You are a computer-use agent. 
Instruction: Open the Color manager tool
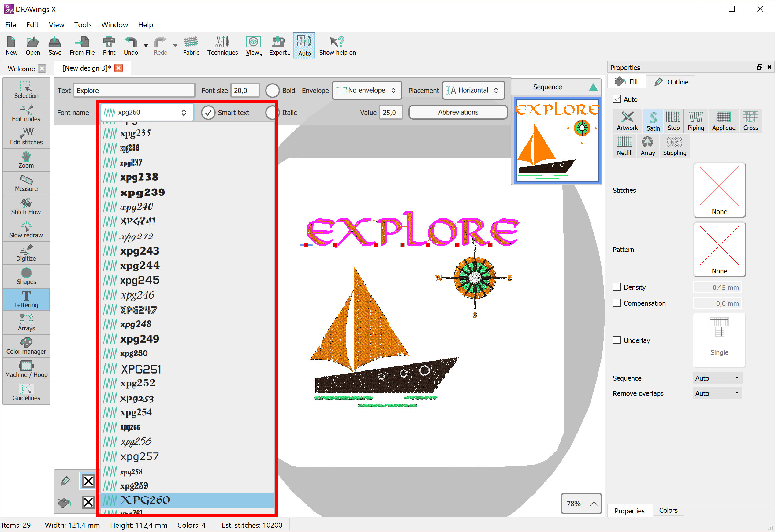pyautogui.click(x=26, y=346)
